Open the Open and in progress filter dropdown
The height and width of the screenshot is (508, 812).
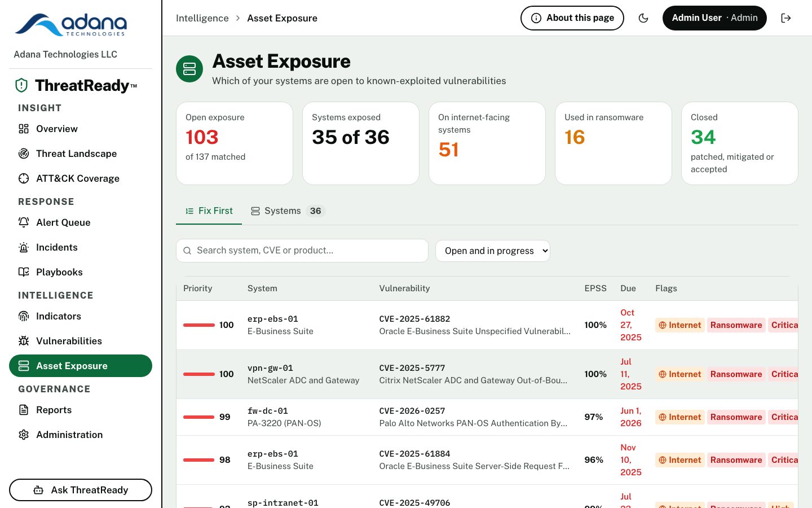[493, 251]
